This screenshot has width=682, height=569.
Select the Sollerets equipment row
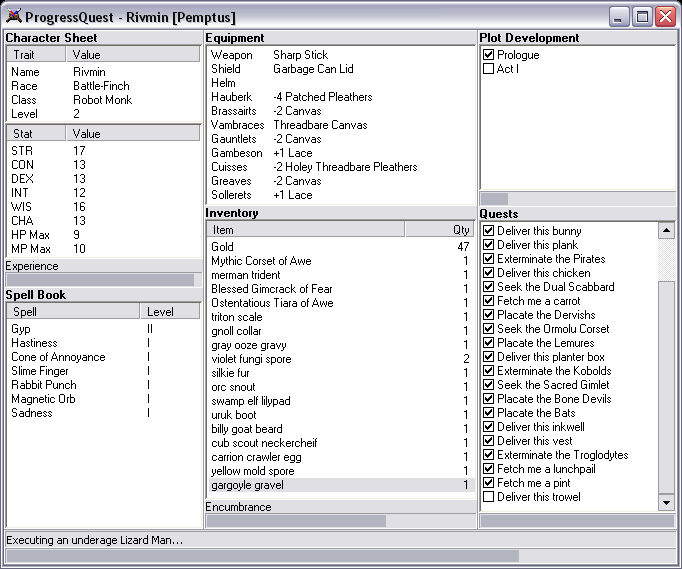pos(341,195)
